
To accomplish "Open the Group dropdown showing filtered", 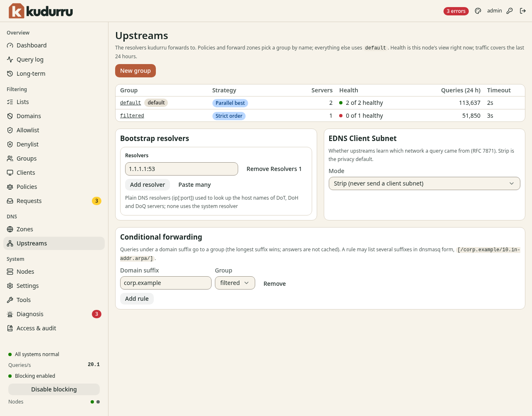I will pos(235,283).
